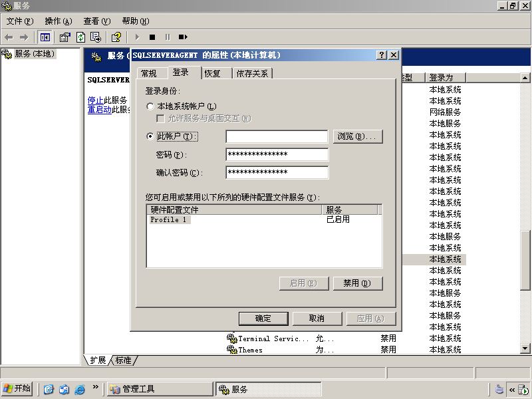Viewport: 532px width, 399px height.
Task: Click 禁用(D) button
Action: click(358, 283)
